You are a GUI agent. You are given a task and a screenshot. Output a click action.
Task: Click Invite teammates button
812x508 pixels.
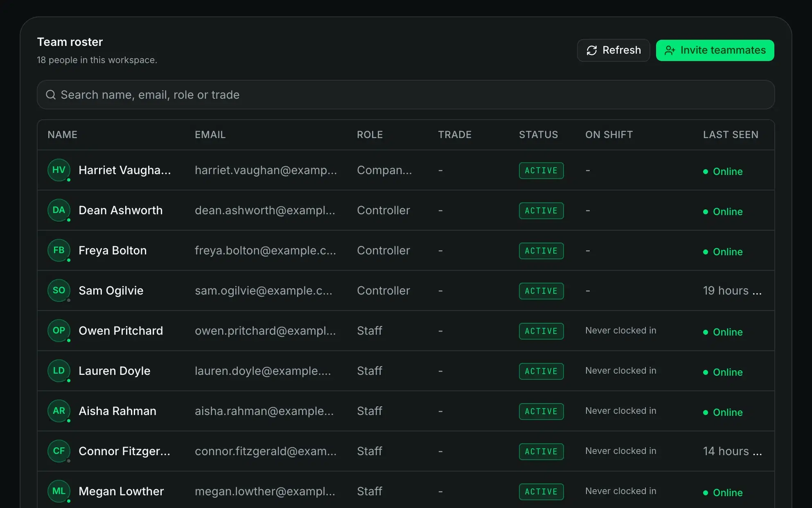(x=715, y=50)
